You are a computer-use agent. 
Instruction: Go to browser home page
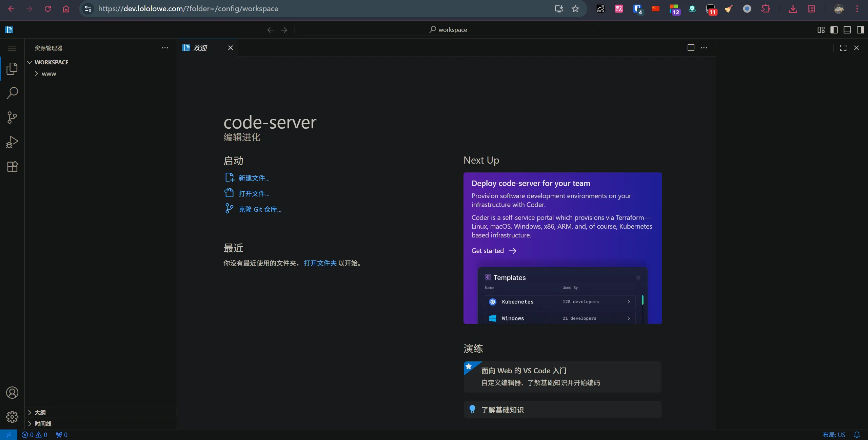click(x=66, y=9)
